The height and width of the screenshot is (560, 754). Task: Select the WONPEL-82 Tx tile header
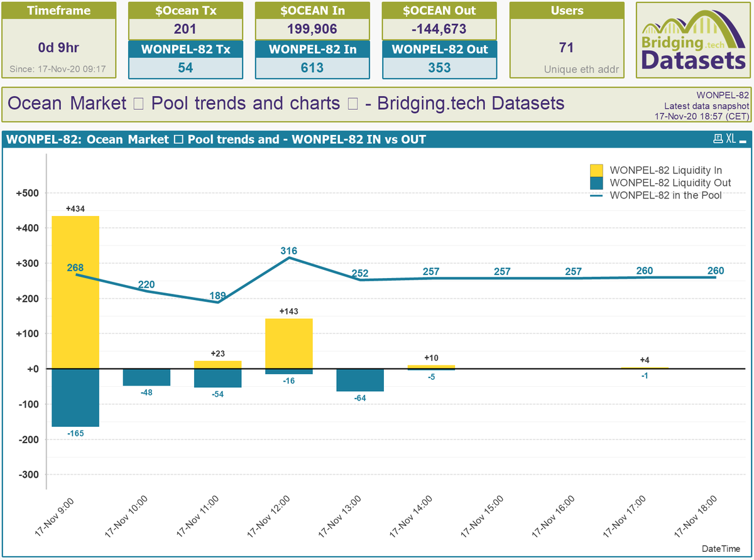(185, 50)
